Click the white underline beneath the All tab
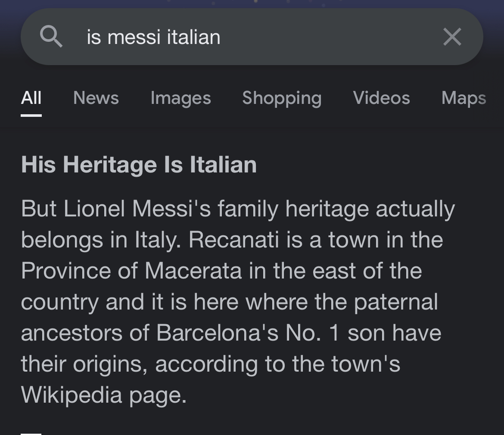Screen dimensions: 504x435 pyautogui.click(x=31, y=115)
